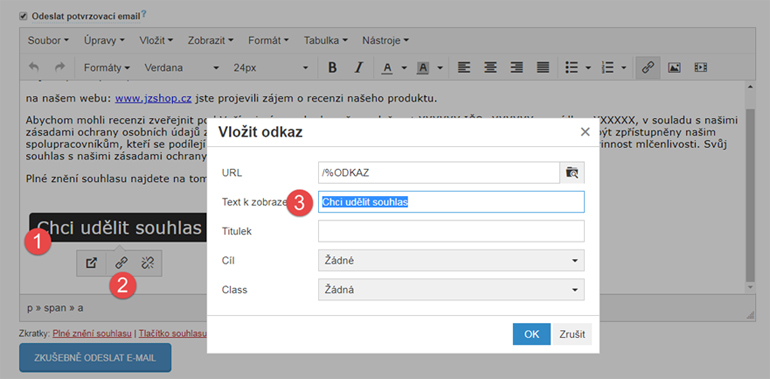Image resolution: width=770 pixels, height=379 pixels.
Task: Open the Nástroje menu
Action: coord(385,40)
